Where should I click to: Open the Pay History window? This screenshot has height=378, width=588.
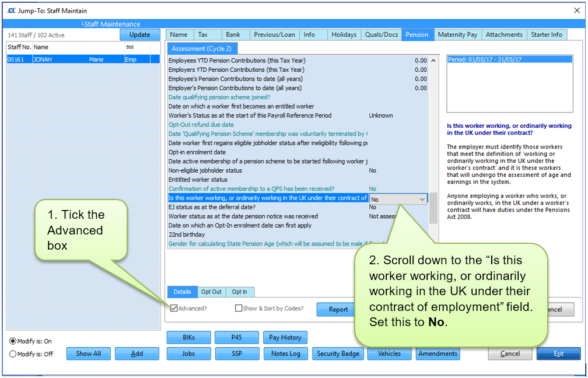point(285,338)
